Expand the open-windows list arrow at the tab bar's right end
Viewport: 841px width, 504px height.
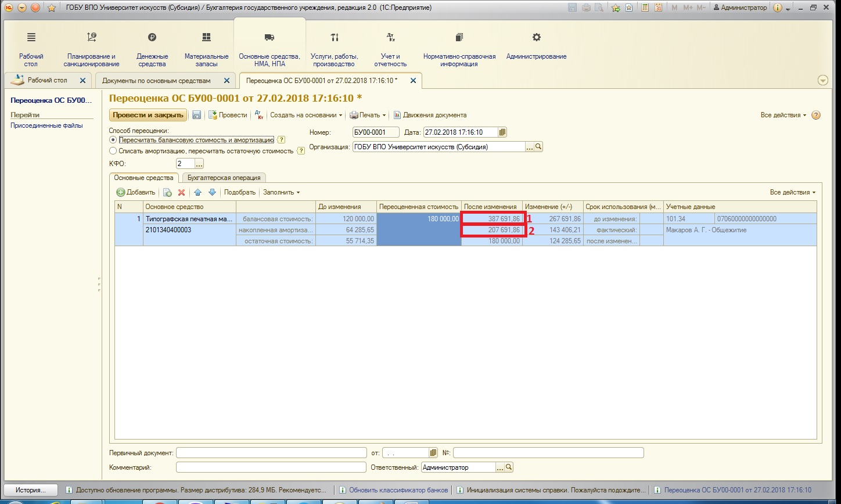[822, 81]
